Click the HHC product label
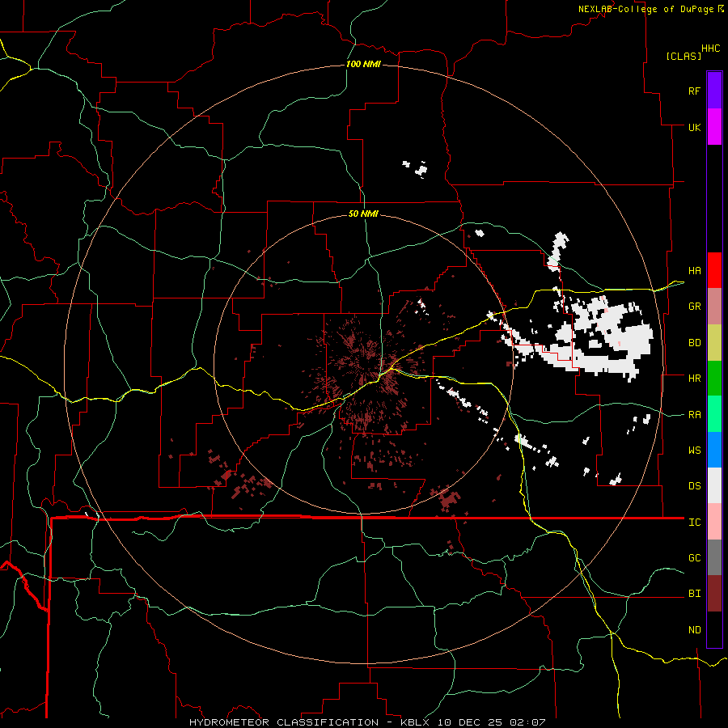 [x=711, y=49]
